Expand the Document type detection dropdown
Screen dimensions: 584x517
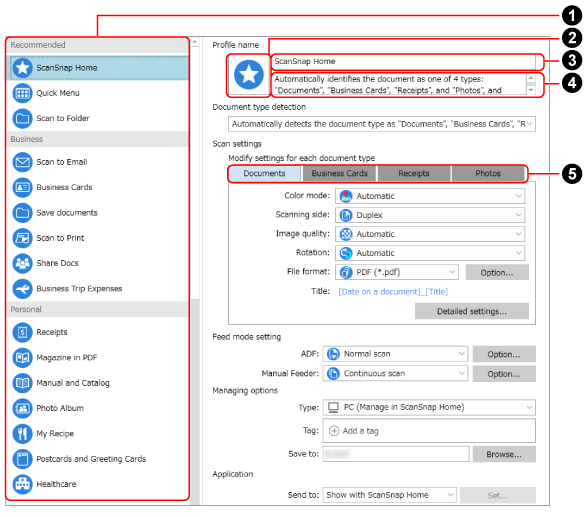click(x=382, y=124)
